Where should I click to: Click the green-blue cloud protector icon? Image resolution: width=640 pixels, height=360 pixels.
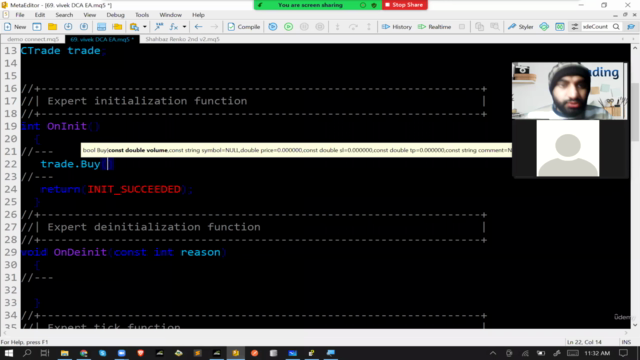coord(544,27)
